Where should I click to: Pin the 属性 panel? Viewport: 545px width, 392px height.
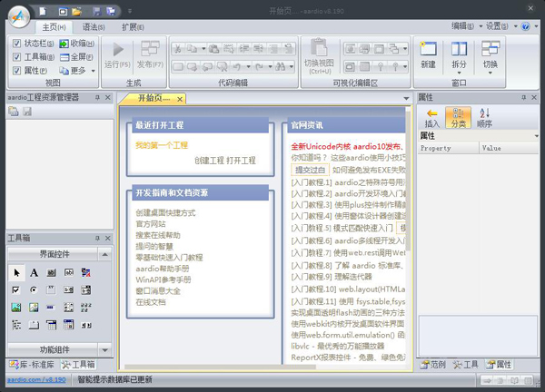pos(524,98)
